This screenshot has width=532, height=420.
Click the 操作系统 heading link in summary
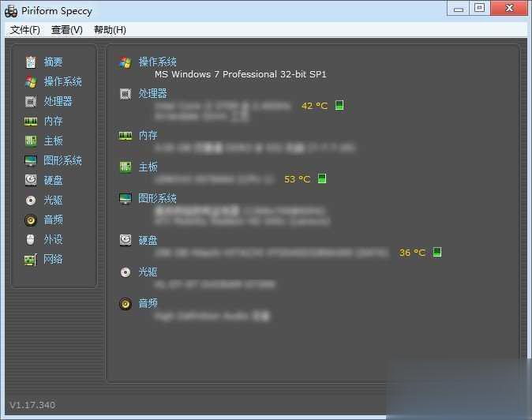click(157, 62)
